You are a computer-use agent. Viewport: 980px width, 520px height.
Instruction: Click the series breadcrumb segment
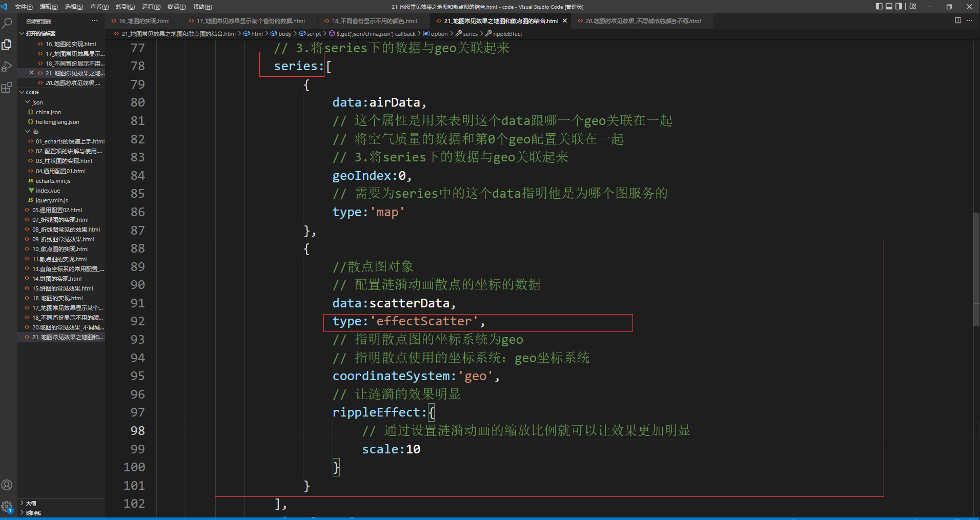470,34
